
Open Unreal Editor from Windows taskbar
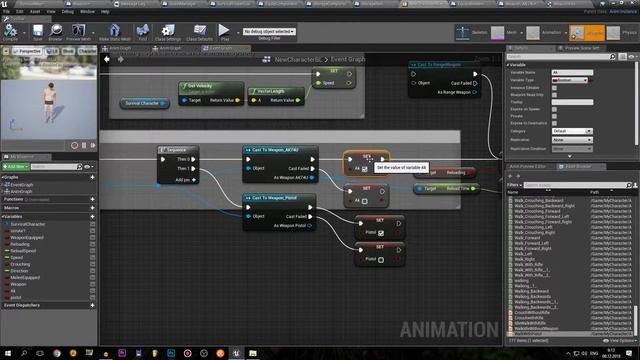[236, 353]
